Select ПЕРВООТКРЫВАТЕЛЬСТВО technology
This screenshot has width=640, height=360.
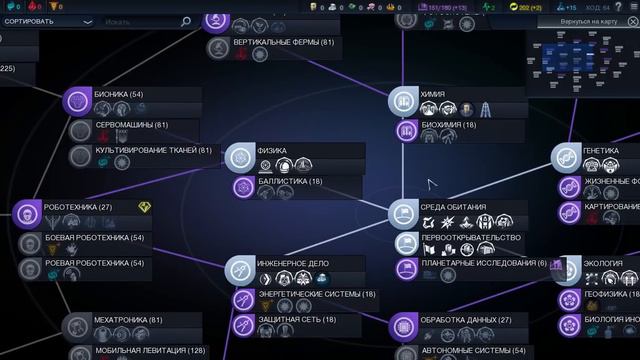tap(460, 244)
